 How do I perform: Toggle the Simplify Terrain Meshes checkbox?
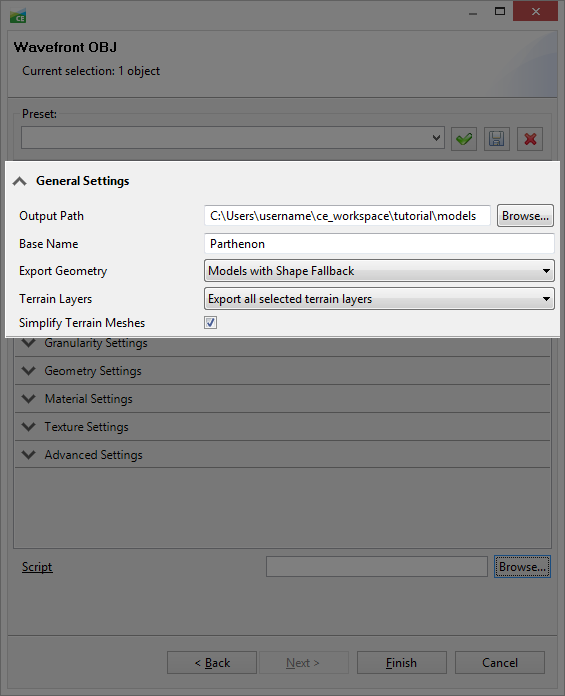[210, 323]
